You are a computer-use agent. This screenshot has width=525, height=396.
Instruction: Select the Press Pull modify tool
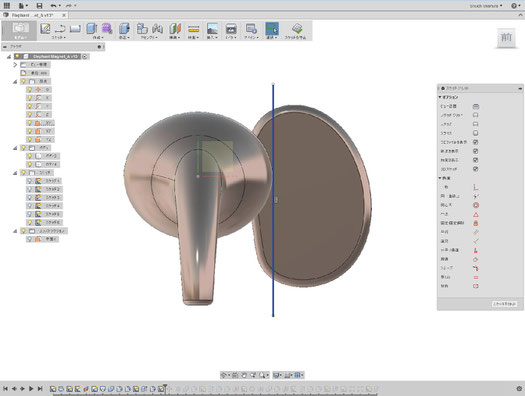(x=124, y=28)
